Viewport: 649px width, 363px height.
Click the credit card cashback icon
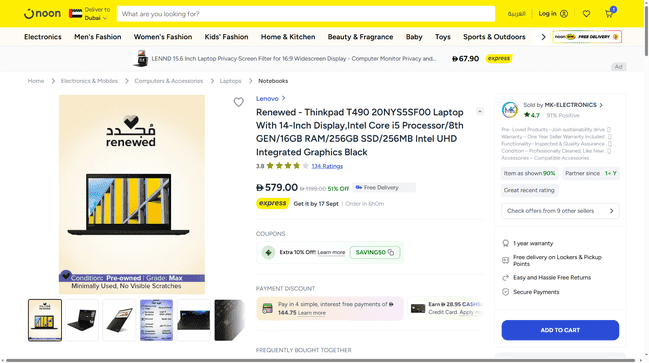click(x=418, y=308)
